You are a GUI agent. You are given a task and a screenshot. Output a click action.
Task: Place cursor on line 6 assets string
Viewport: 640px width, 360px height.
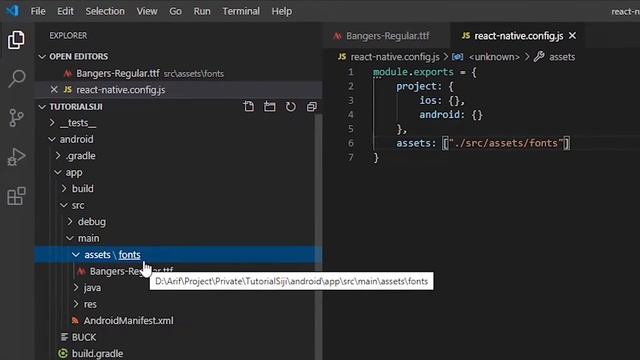505,143
